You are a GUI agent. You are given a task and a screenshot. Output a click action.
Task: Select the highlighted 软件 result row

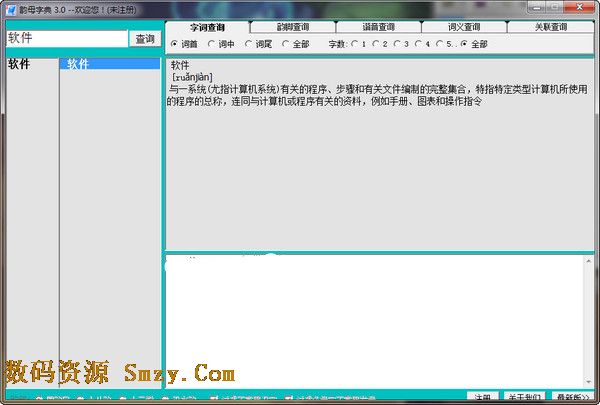click(110, 64)
